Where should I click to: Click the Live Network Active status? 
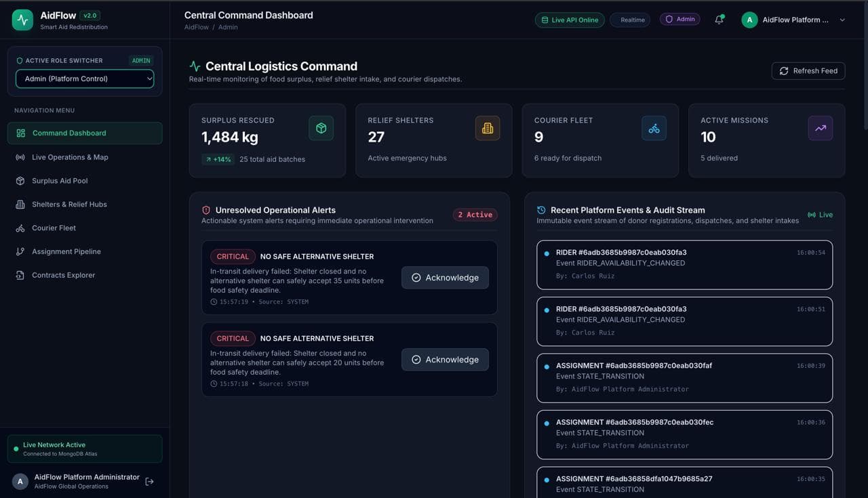pyautogui.click(x=85, y=449)
